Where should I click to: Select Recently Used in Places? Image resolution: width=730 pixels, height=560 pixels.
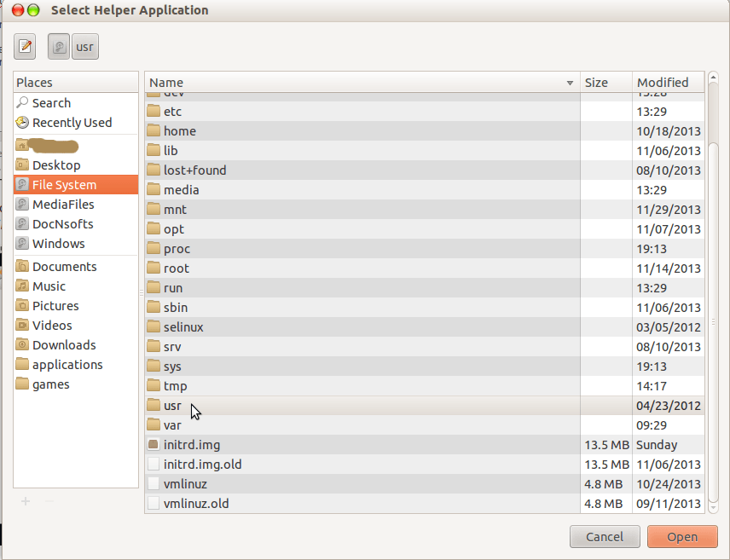coord(72,123)
